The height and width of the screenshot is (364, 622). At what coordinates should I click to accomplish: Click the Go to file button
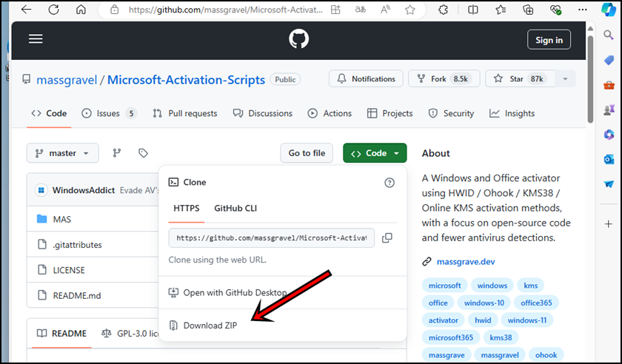pyautogui.click(x=307, y=153)
